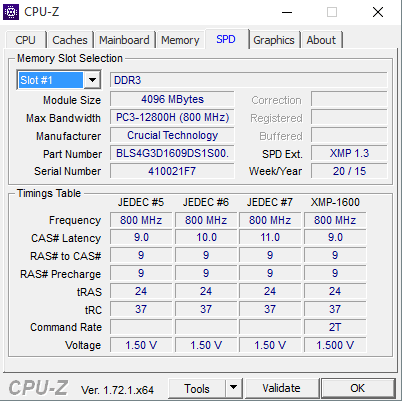
Task: Click the JEDEC #5 column header
Action: pos(141,202)
